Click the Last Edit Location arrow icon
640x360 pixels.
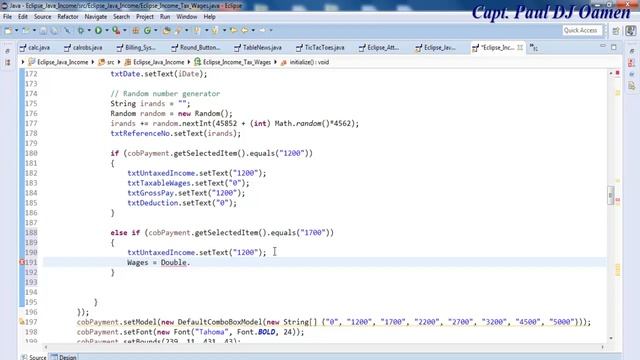[234, 30]
